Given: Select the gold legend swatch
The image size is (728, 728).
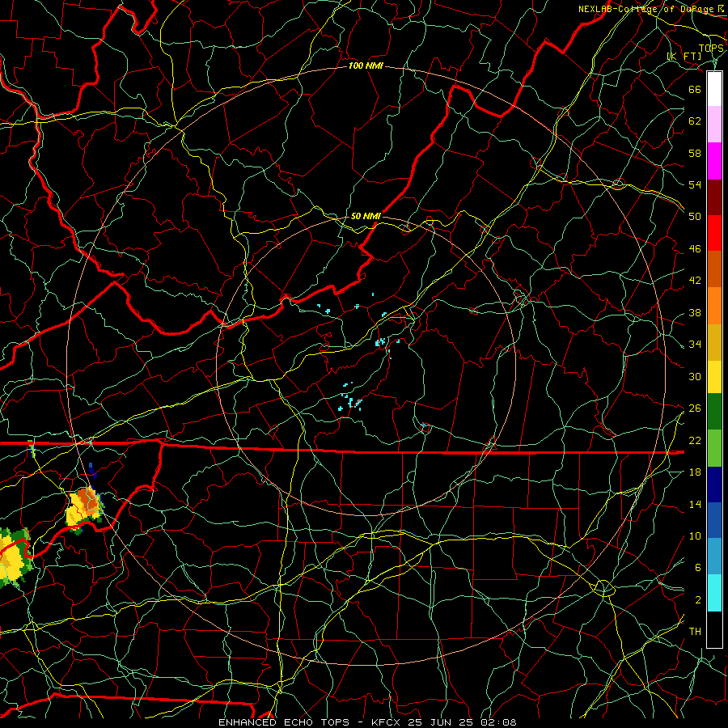Looking at the screenshot, I should click(714, 342).
